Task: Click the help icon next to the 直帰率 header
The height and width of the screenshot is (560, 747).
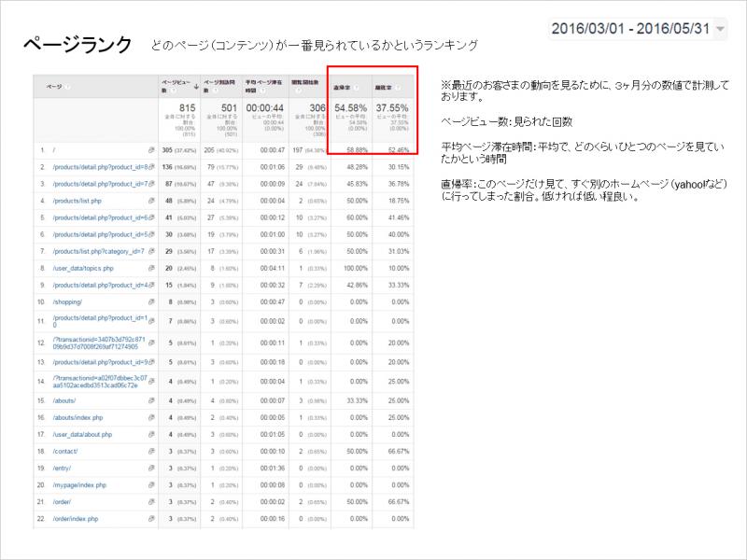Action: [357, 88]
